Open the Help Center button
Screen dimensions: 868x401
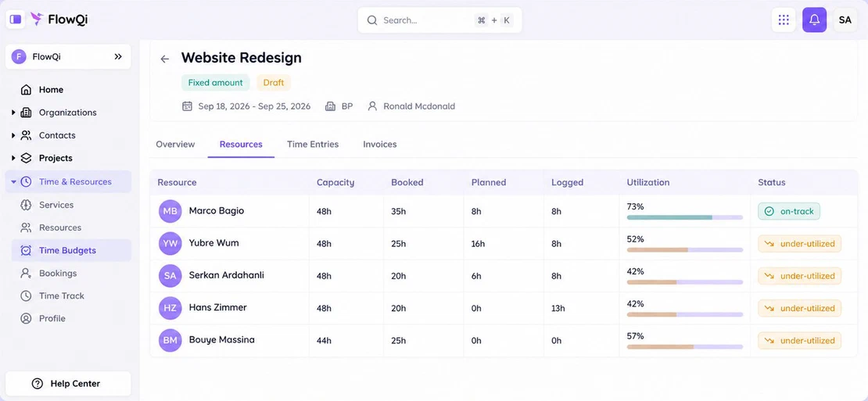click(x=68, y=383)
